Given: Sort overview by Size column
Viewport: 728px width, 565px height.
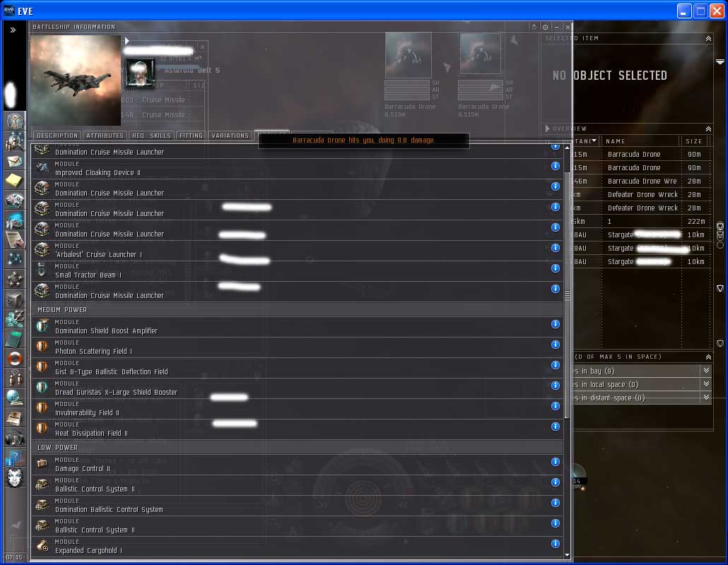Looking at the screenshot, I should click(x=694, y=141).
